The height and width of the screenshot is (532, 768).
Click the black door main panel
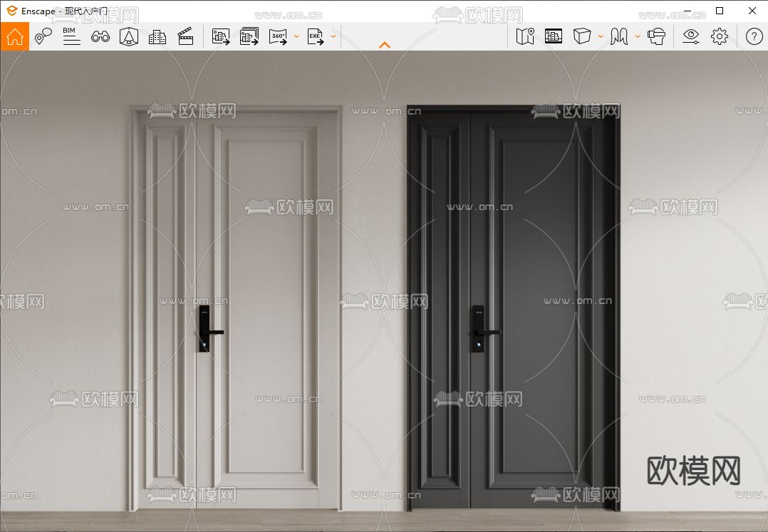[539, 308]
